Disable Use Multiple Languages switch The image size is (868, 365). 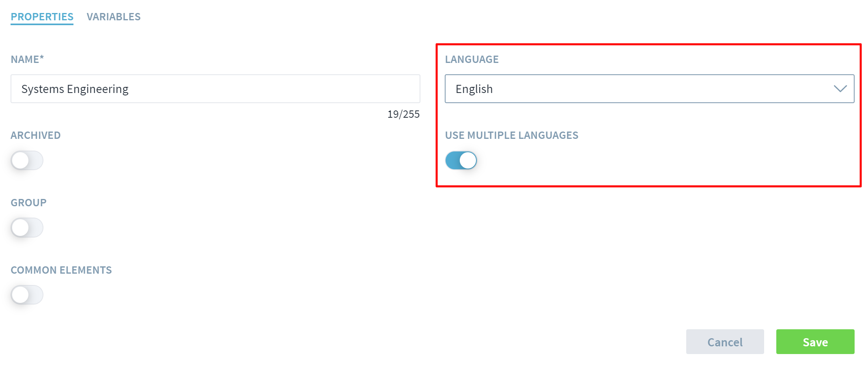pos(461,160)
